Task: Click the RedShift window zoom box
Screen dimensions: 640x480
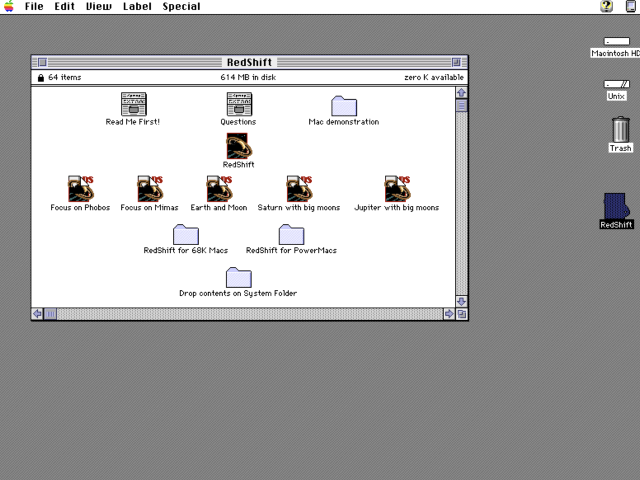Action: (456, 62)
